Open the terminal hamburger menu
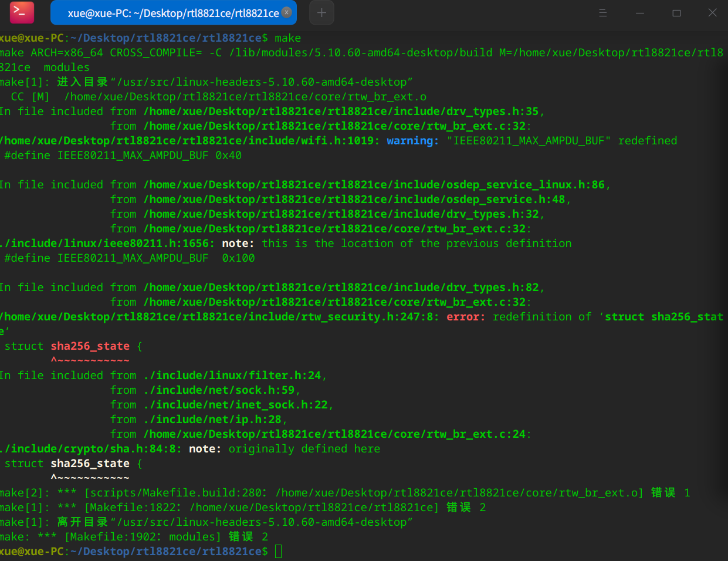The height and width of the screenshot is (561, 728). (x=602, y=13)
